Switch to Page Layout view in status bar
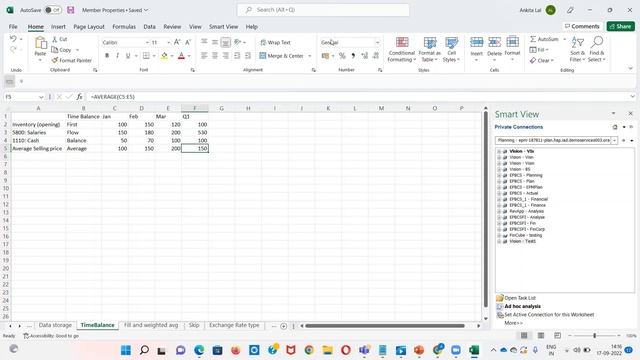640x360 pixels. coord(541,336)
